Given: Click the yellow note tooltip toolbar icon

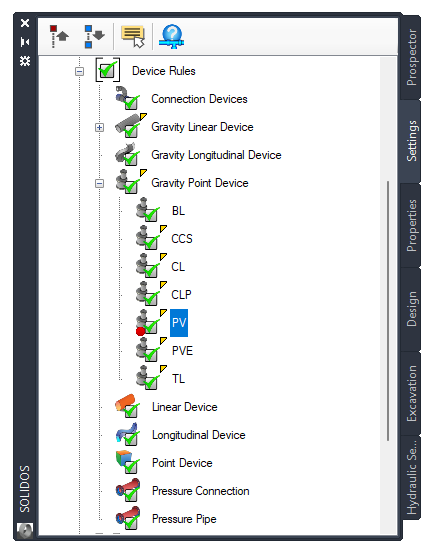Looking at the screenshot, I should [133, 36].
